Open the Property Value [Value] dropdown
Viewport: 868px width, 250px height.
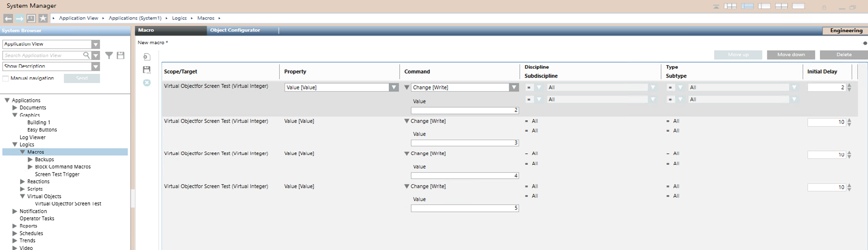pyautogui.click(x=394, y=88)
